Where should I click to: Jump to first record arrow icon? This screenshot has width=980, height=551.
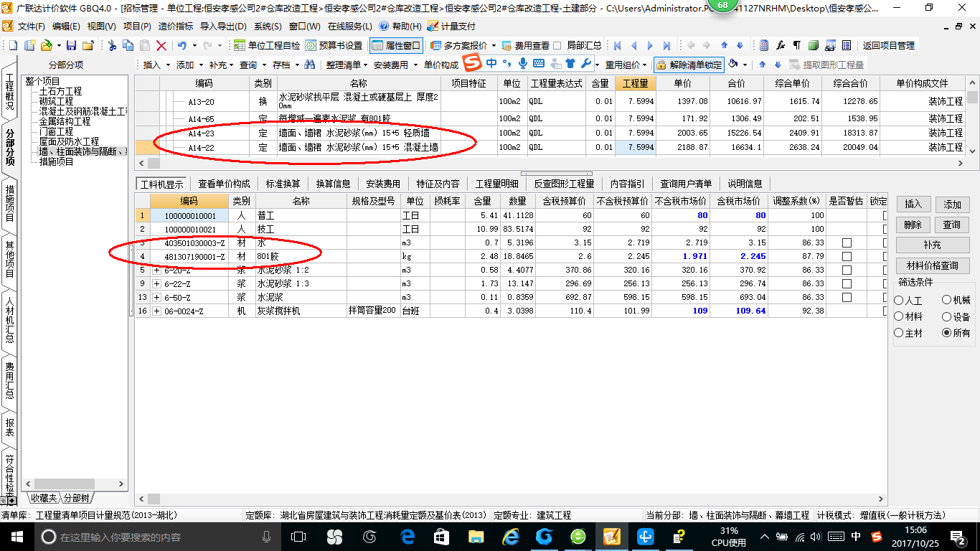click(617, 45)
